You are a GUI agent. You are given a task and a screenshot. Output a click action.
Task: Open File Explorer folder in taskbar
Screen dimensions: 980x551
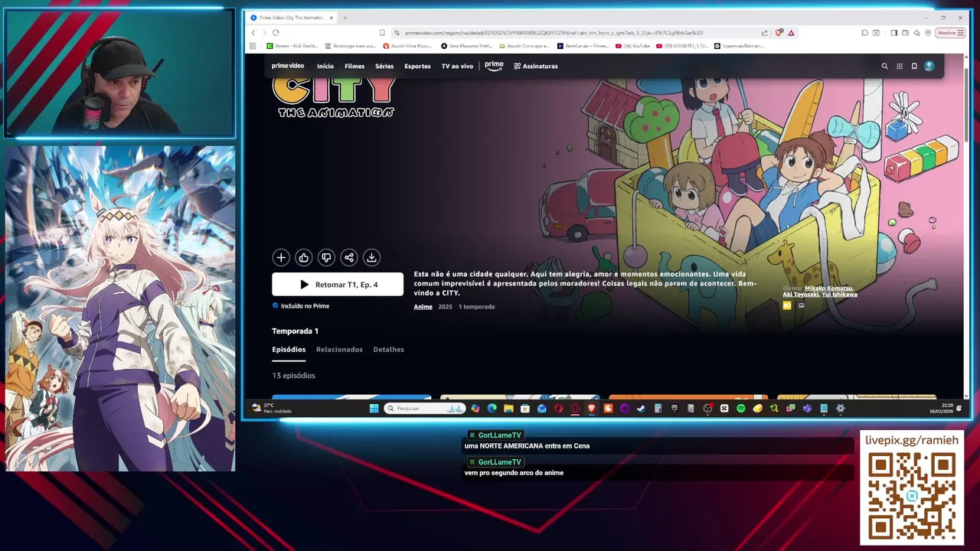(x=508, y=409)
